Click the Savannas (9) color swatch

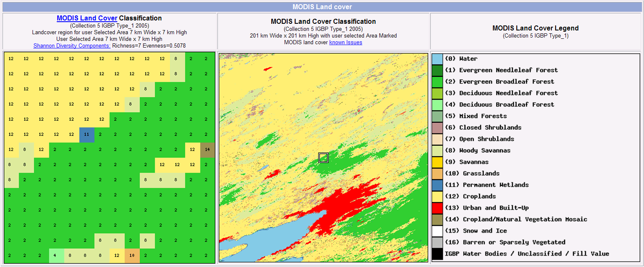pyautogui.click(x=437, y=162)
